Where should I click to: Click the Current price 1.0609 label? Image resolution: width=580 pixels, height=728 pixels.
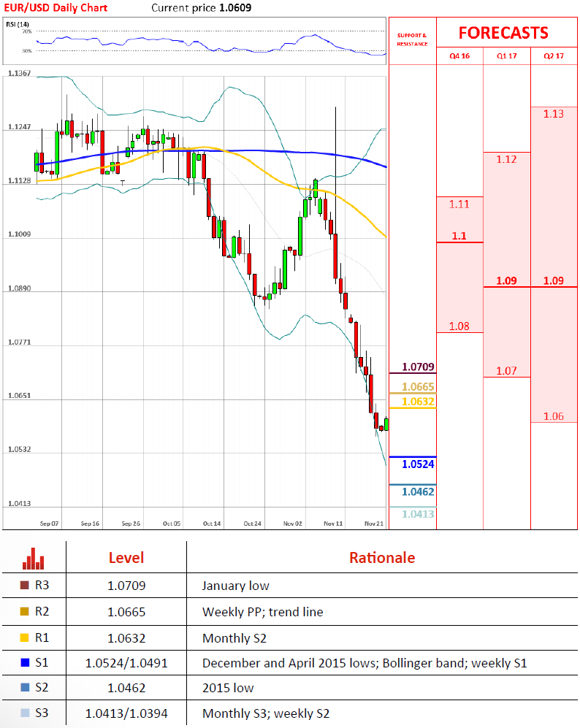pos(201,8)
